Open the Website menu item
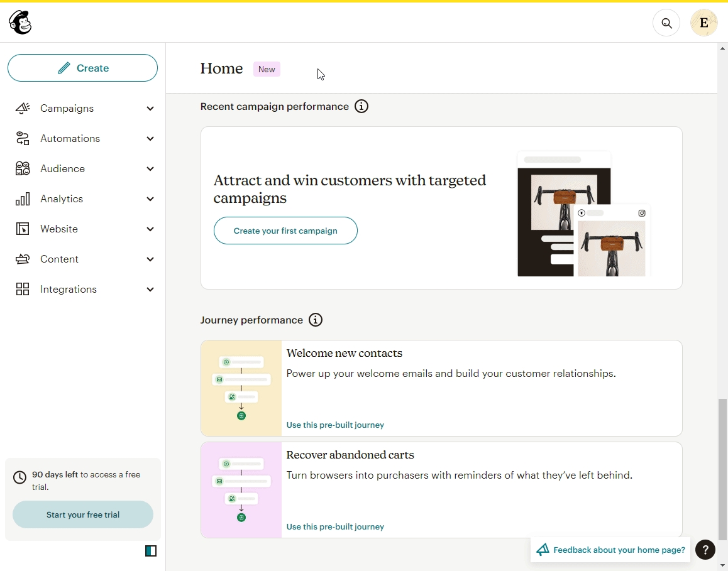 click(x=59, y=229)
